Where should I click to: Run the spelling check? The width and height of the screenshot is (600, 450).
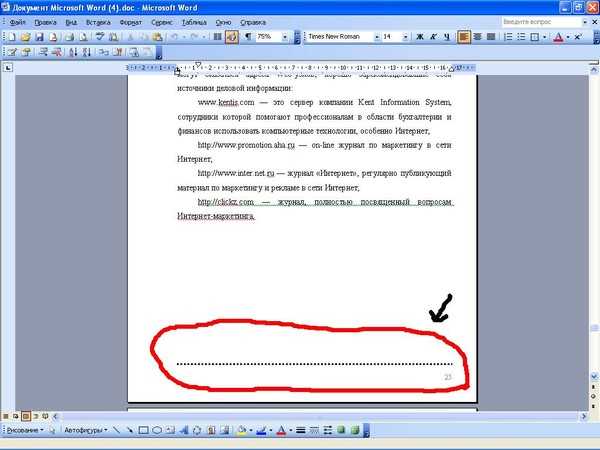tap(100, 37)
